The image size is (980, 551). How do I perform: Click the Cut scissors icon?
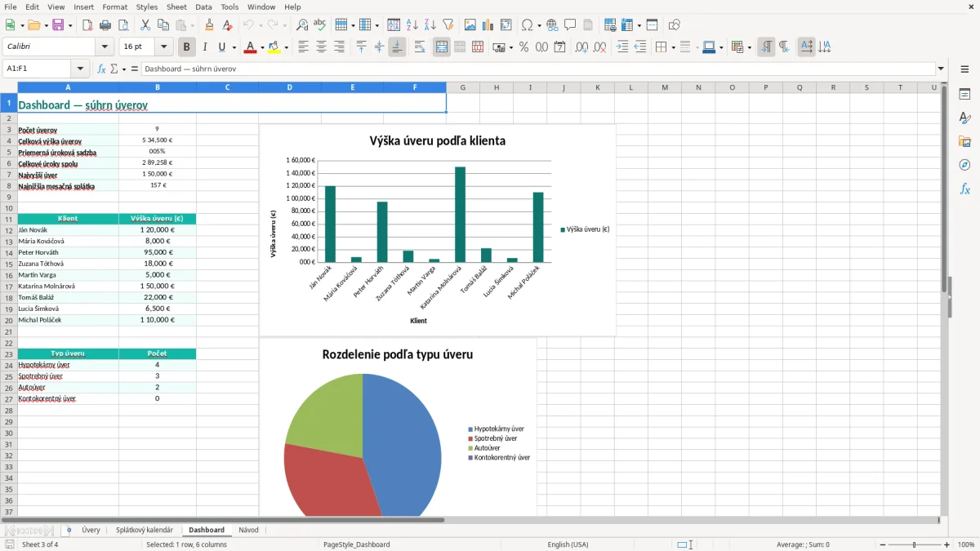click(145, 25)
